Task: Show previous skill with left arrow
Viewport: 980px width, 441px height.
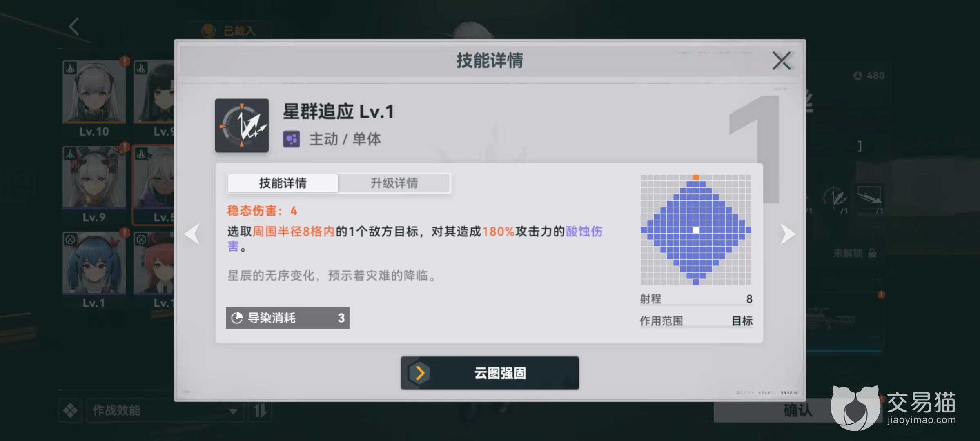Action: 192,234
